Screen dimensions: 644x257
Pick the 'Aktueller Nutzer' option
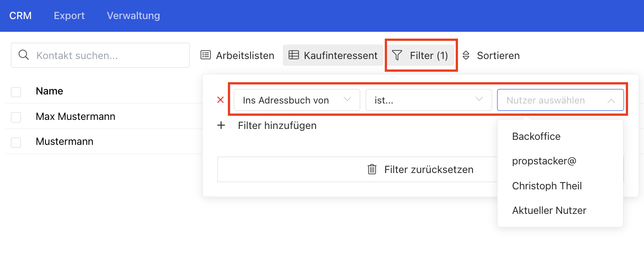click(549, 210)
